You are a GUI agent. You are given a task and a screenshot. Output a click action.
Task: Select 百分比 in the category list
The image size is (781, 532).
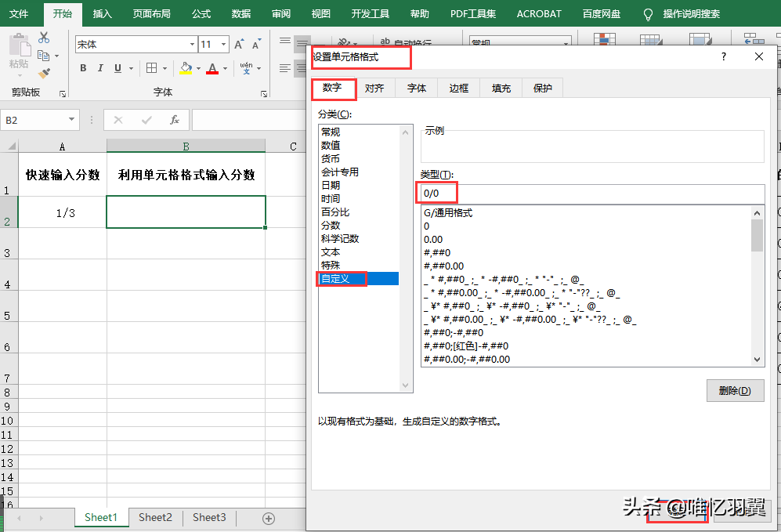[359, 212]
